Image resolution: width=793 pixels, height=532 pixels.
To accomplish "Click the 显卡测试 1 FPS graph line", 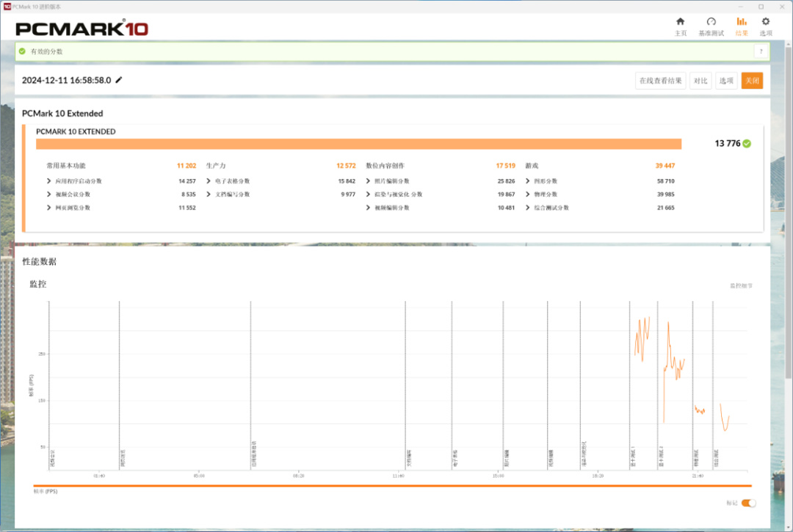I will [642, 338].
